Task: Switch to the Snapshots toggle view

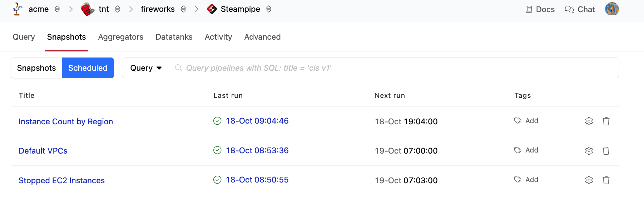Action: click(x=36, y=68)
